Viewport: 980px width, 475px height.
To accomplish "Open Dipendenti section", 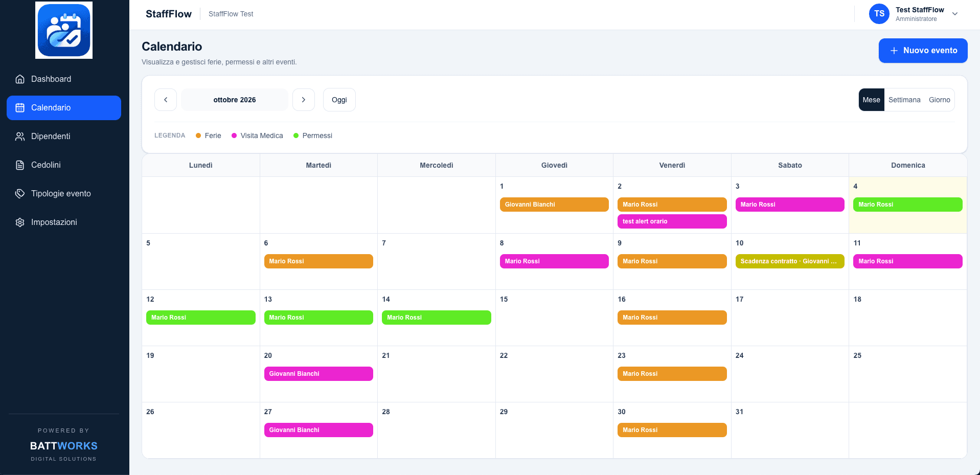I will tap(64, 137).
